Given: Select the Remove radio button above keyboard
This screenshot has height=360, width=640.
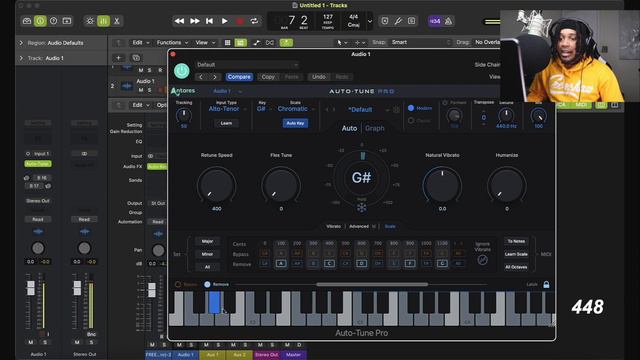Looking at the screenshot, I should click(207, 284).
